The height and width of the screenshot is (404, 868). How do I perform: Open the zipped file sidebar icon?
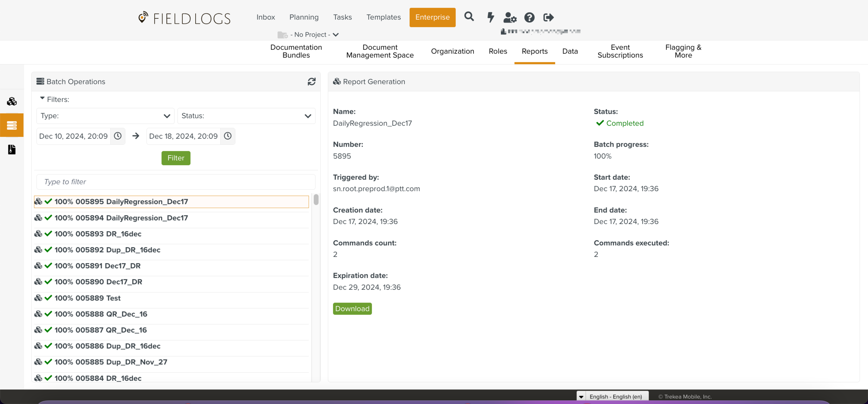click(12, 149)
